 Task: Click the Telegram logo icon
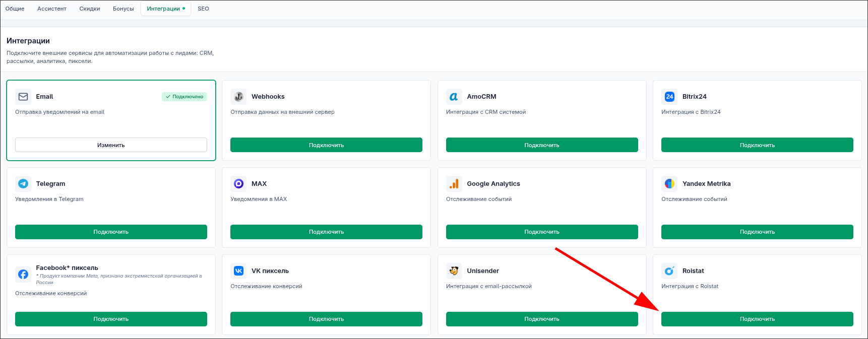(x=23, y=184)
